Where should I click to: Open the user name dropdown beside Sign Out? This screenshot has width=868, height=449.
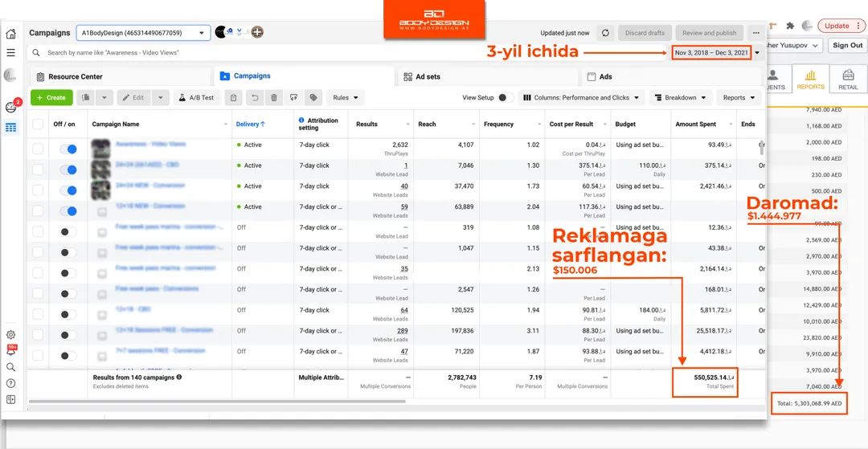click(x=795, y=45)
